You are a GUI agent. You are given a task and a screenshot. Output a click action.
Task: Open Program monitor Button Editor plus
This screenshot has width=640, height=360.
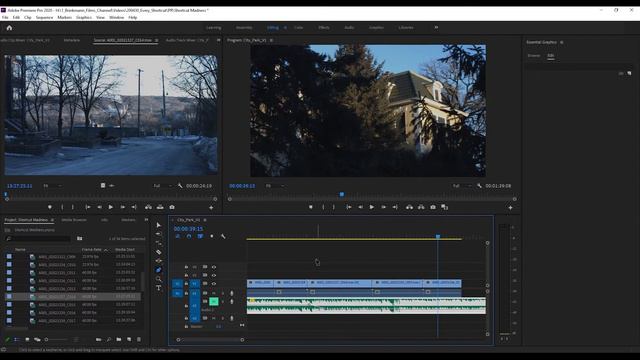pyautogui.click(x=511, y=208)
